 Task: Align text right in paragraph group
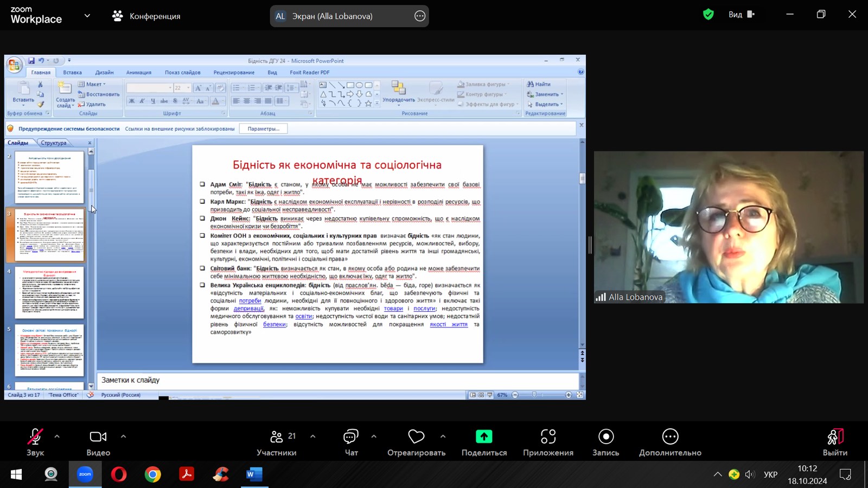258,101
